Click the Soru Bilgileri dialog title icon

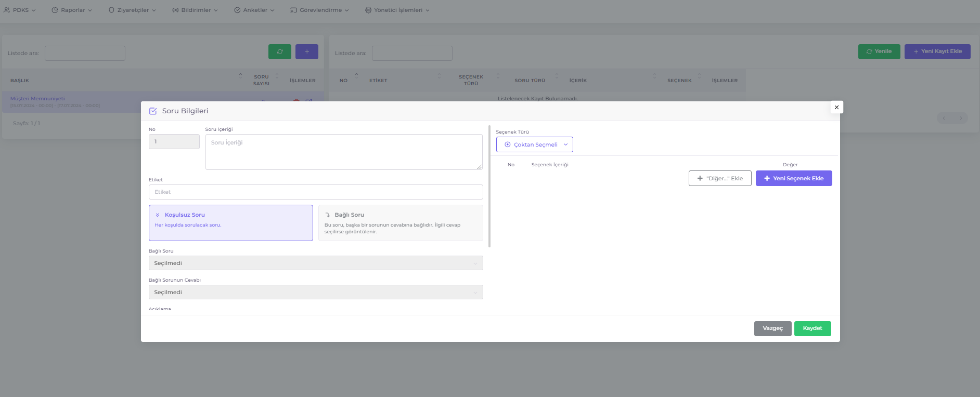click(153, 111)
